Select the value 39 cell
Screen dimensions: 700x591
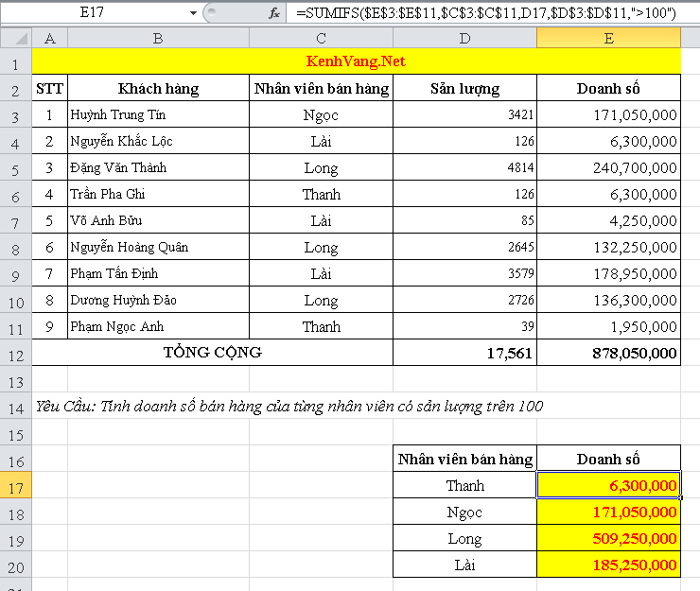464,326
